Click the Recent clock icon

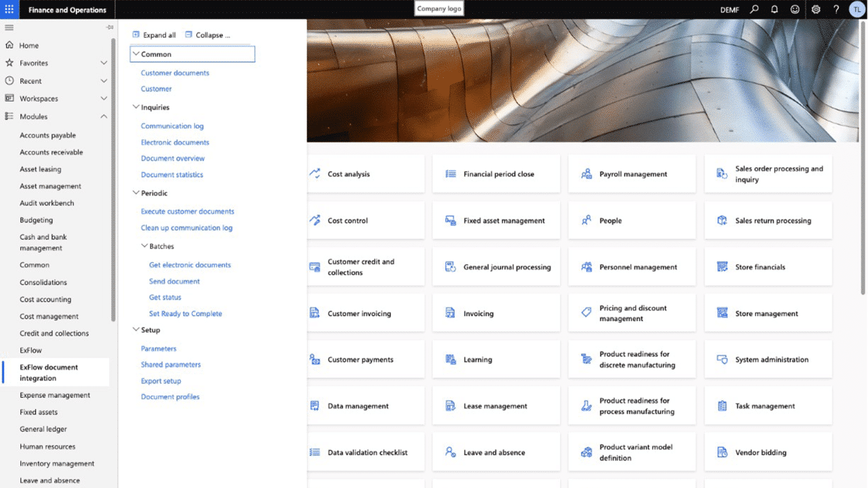coord(10,81)
